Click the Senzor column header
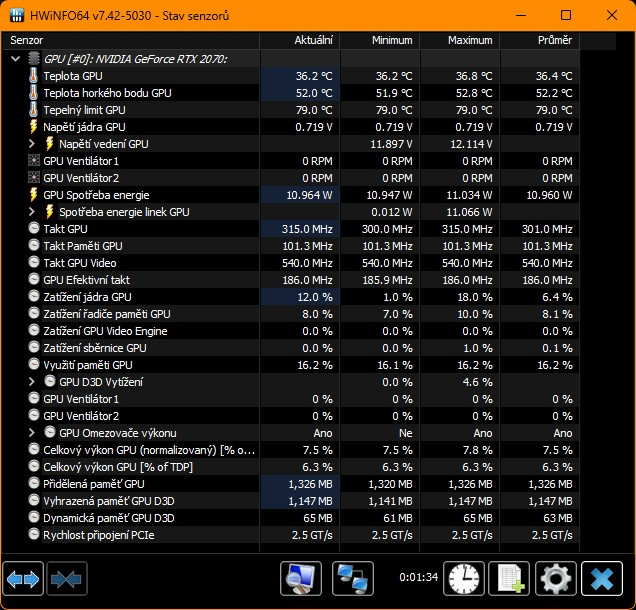The height and width of the screenshot is (610, 636). pos(131,40)
